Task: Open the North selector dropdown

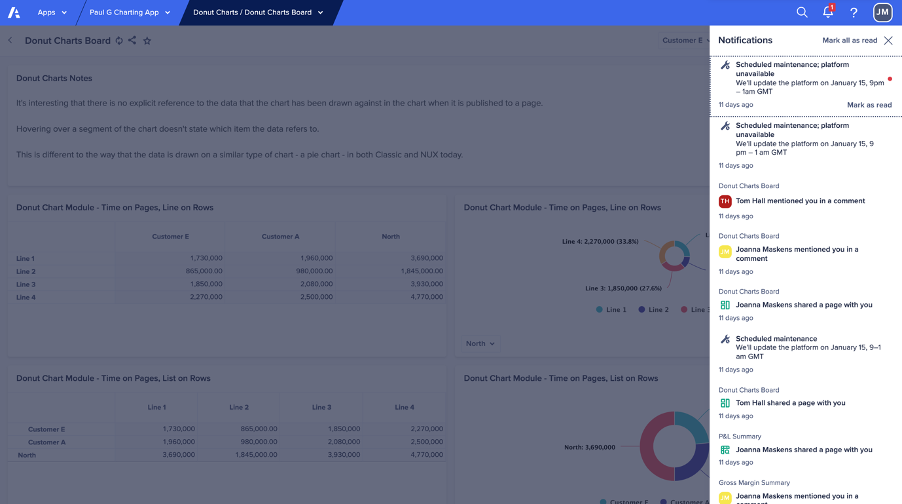Action: [x=481, y=343]
